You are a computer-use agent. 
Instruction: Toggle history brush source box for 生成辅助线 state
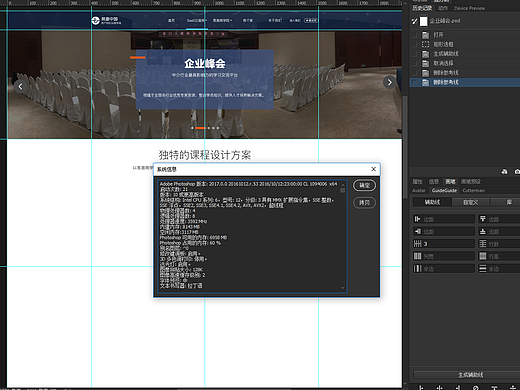[414, 54]
